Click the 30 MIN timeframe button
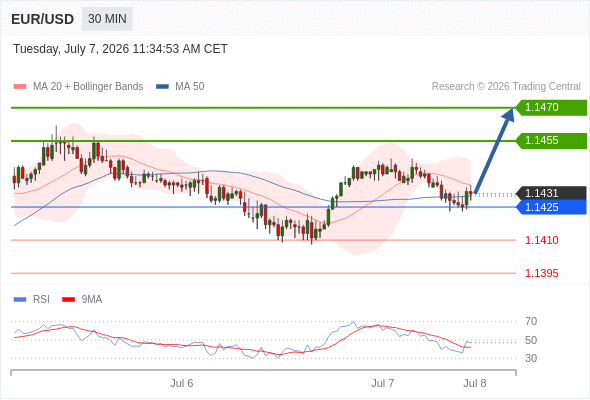590x400 pixels. [x=107, y=19]
